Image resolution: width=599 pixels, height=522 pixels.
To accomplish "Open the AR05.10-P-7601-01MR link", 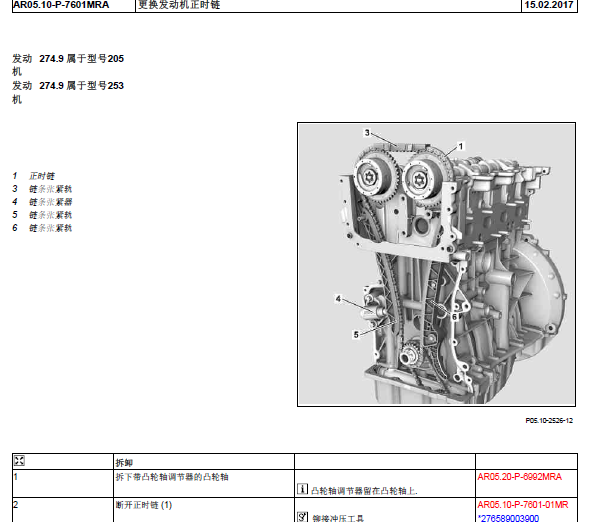I will click(523, 505).
